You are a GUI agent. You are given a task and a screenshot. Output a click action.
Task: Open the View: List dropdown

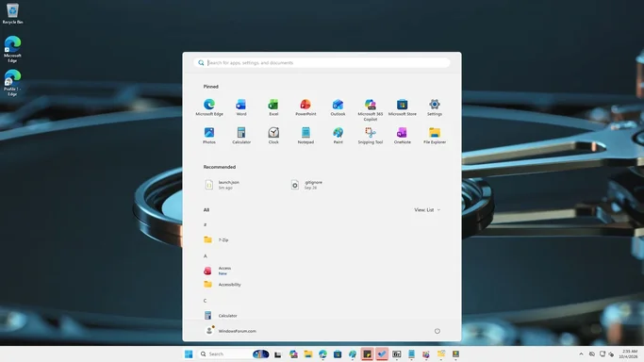[427, 209]
